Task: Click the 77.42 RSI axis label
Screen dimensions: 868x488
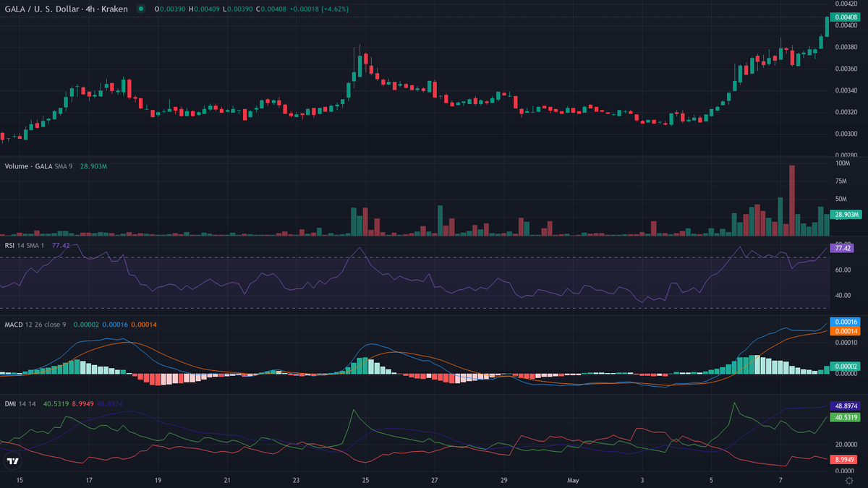Action: [843, 248]
